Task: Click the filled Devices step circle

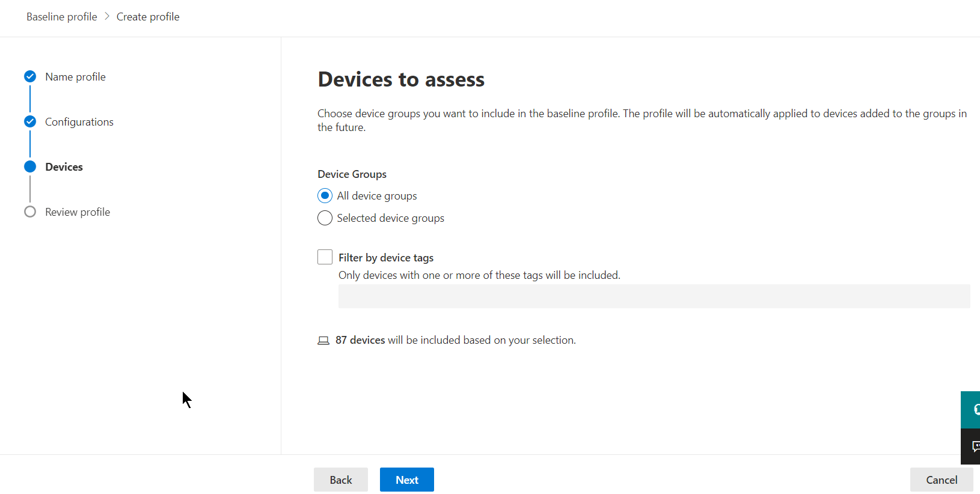Action: click(x=30, y=166)
